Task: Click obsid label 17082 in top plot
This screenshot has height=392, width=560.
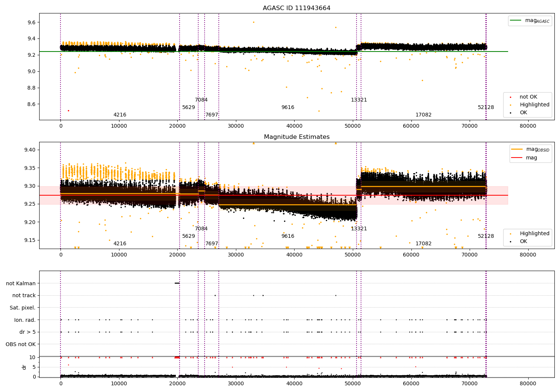Action: 423,115
